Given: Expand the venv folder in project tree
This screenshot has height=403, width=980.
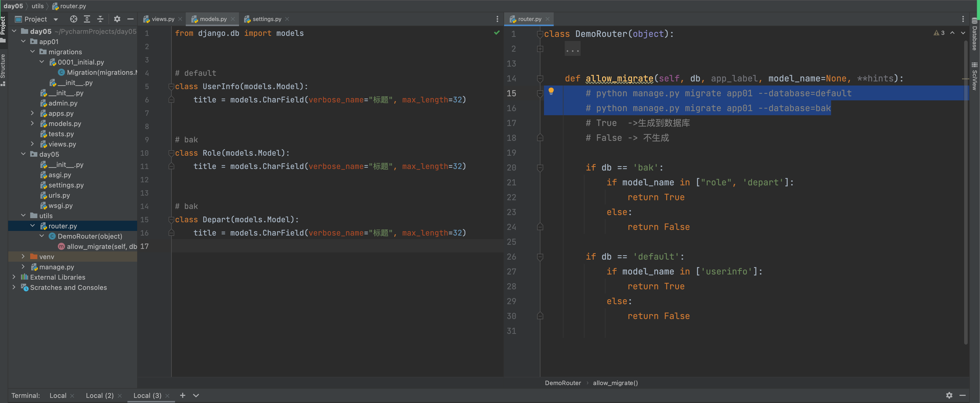Looking at the screenshot, I should pos(23,257).
